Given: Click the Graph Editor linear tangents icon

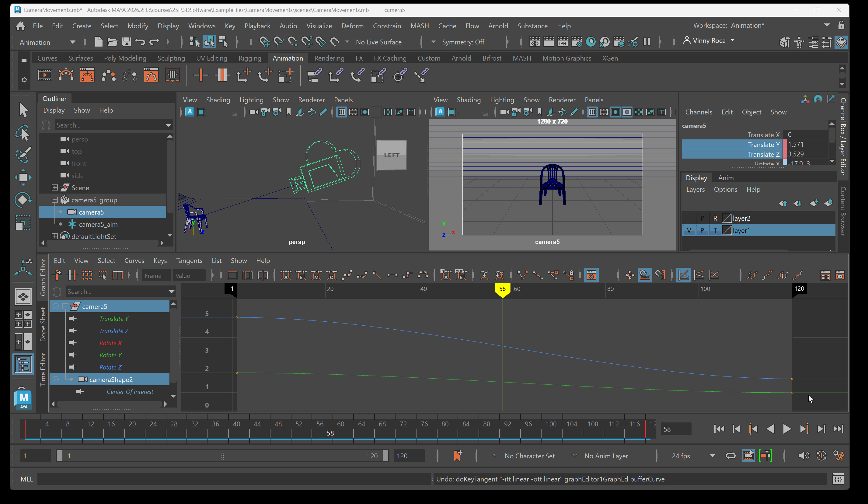Looking at the screenshot, I should (377, 276).
